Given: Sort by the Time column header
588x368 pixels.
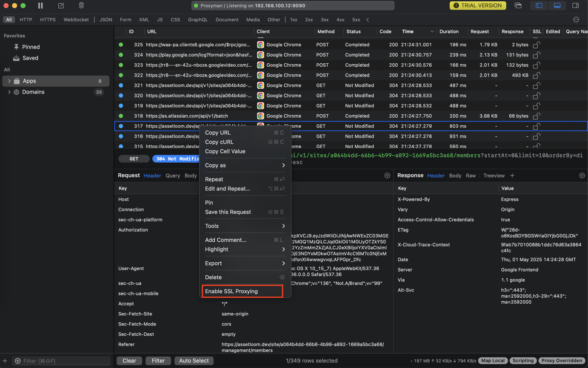Looking at the screenshot, I should (408, 31).
